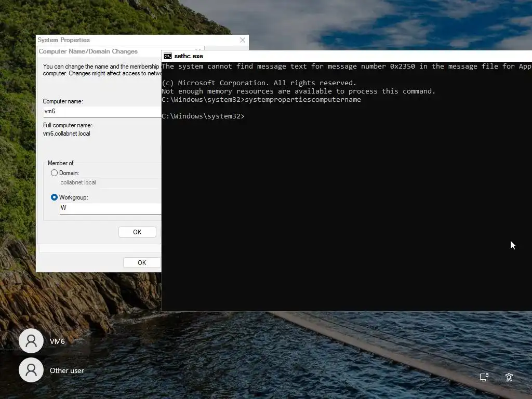Click the systempropertiescomputername command line
Image resolution: width=532 pixels, height=399 pixels.
coord(261,99)
